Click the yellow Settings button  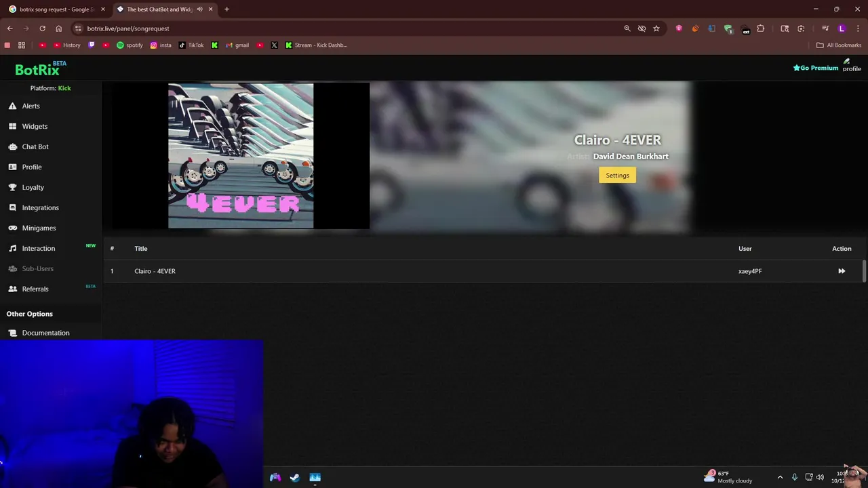[x=617, y=176]
